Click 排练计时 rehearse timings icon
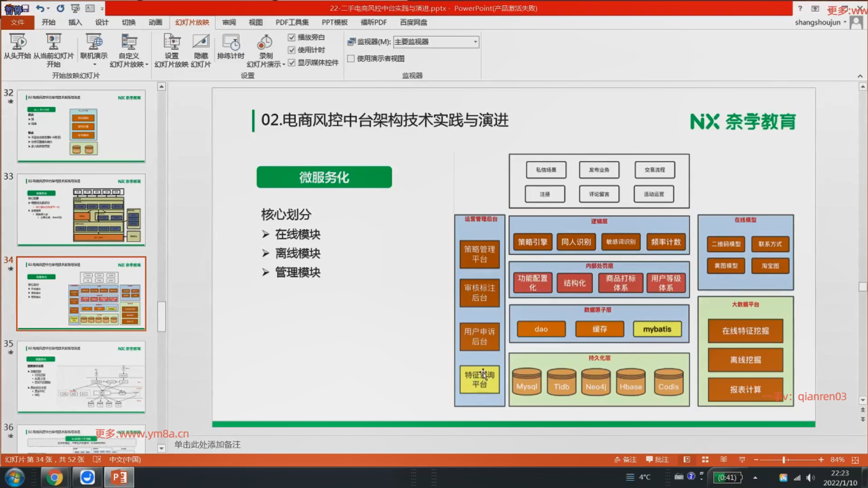Screen dimensions: 868x488 [231, 42]
